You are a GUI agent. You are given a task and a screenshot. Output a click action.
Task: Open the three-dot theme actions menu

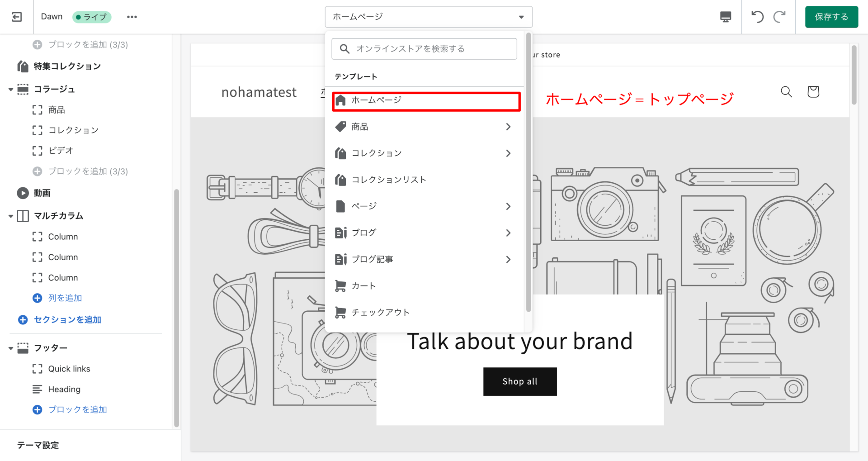click(x=132, y=17)
